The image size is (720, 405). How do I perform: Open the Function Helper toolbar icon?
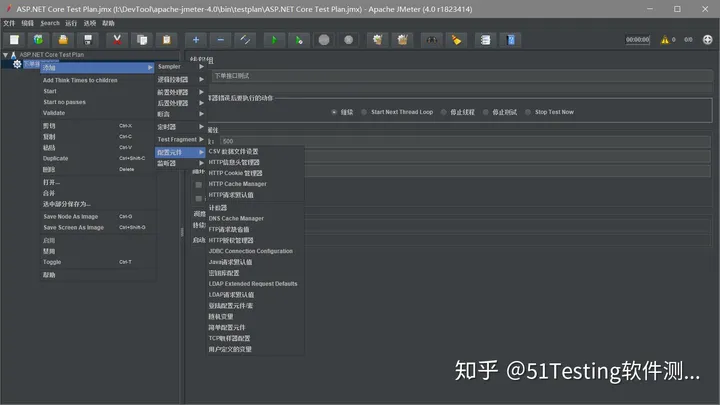point(485,40)
